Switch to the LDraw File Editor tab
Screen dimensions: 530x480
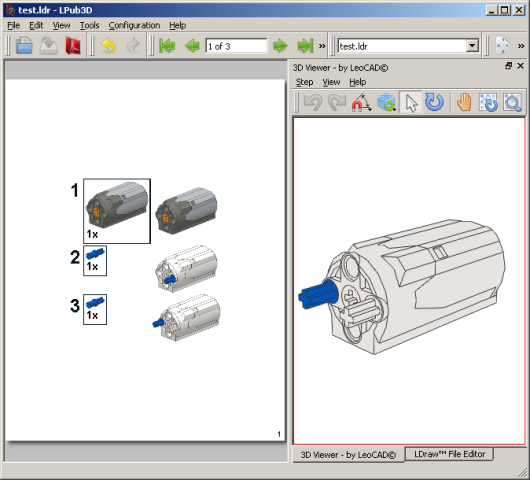pos(449,454)
